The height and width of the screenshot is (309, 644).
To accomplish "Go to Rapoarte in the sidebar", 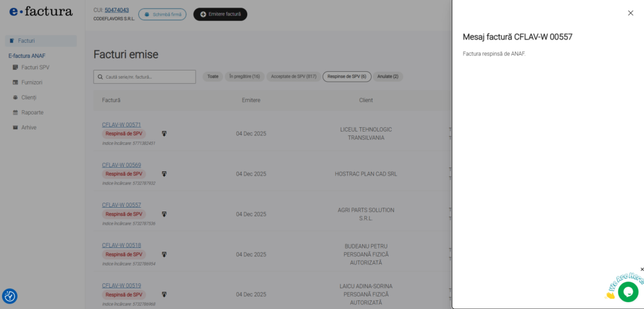I will [x=32, y=112].
